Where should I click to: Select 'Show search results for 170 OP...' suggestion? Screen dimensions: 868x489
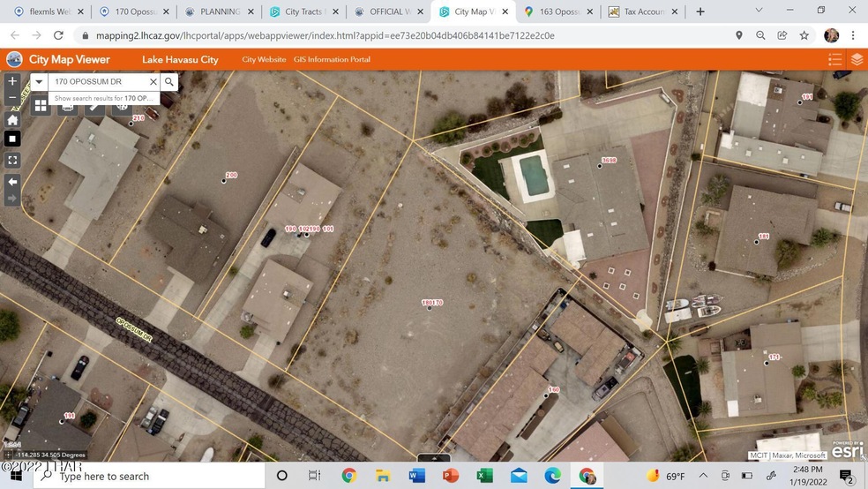[x=101, y=98]
